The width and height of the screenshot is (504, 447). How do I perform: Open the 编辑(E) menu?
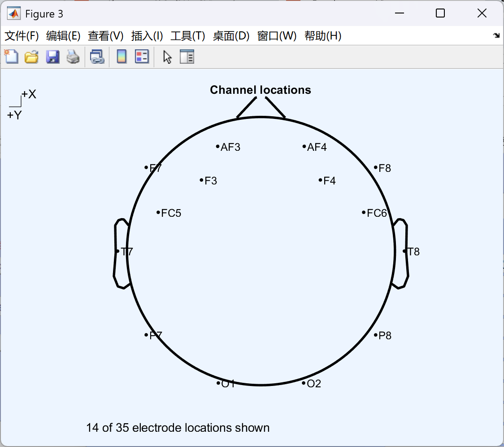63,36
